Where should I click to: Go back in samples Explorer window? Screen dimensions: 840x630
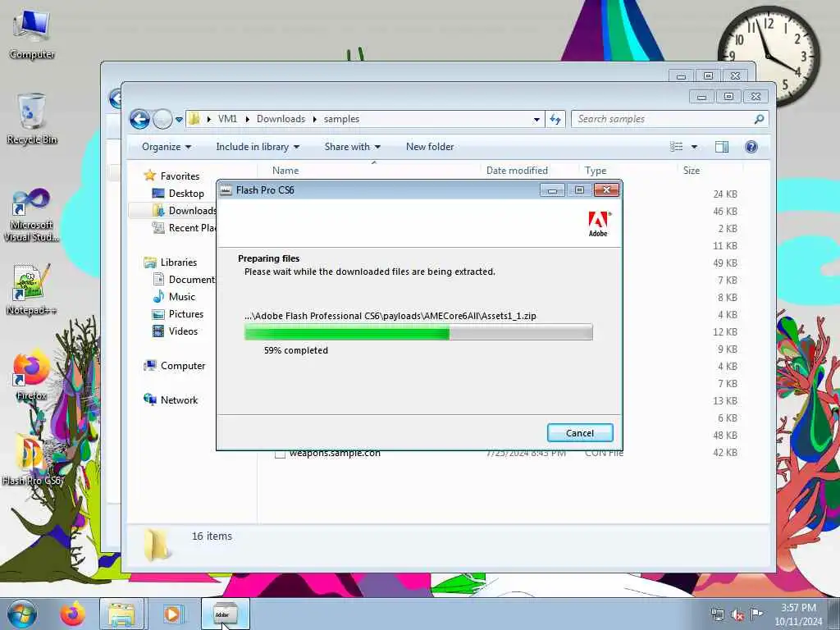139,119
